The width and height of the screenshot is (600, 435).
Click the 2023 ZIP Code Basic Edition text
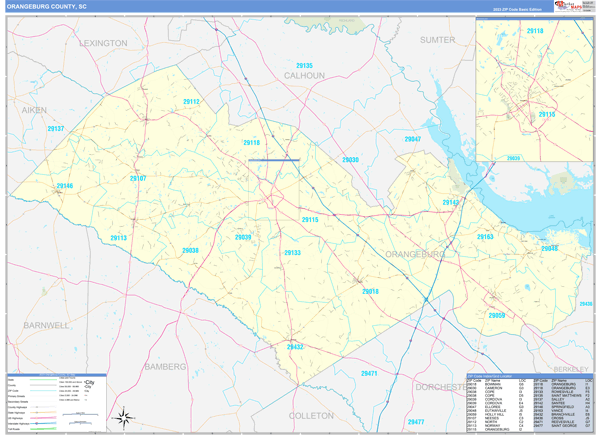[x=514, y=11]
